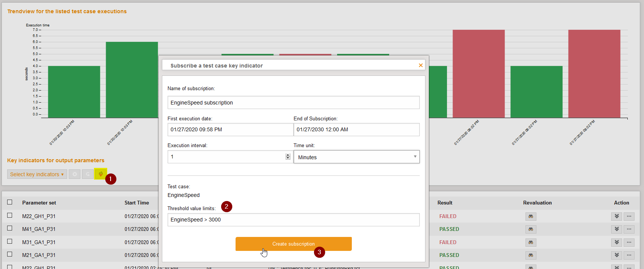Expand the M31_GA1_P31 row with double chevron
Image resolution: width=644 pixels, height=269 pixels.
tap(616, 243)
